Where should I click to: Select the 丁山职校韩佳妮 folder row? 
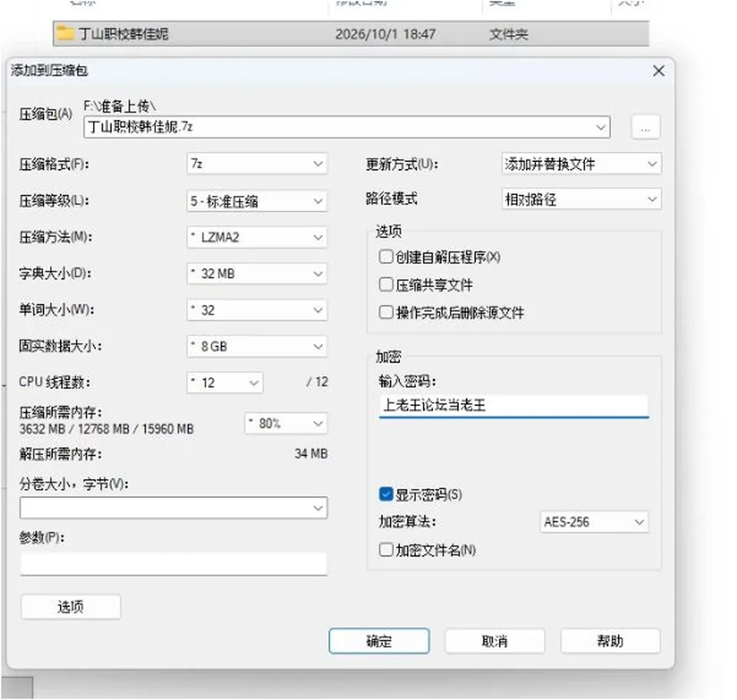(x=351, y=33)
